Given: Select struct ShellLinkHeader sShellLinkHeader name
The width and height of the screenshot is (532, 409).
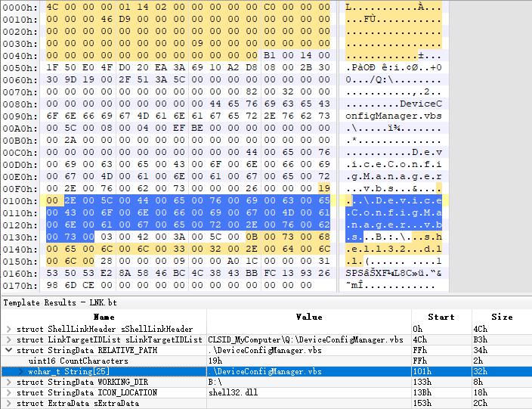Looking at the screenshot, I should 104,329.
